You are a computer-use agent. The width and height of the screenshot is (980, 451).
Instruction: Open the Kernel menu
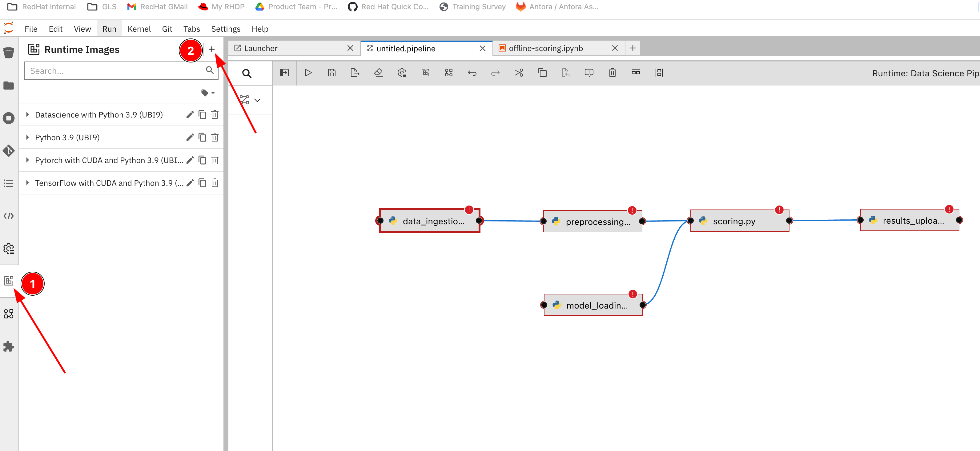139,29
